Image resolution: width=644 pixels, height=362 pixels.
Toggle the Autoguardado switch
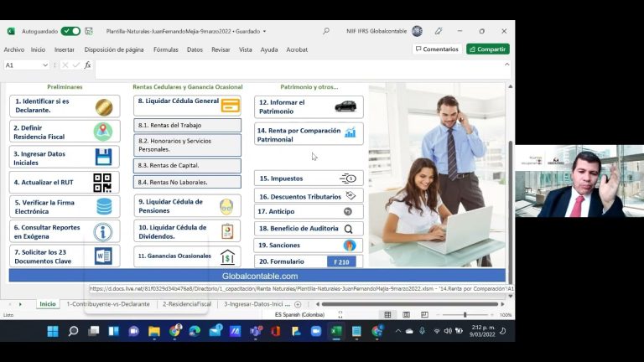70,31
